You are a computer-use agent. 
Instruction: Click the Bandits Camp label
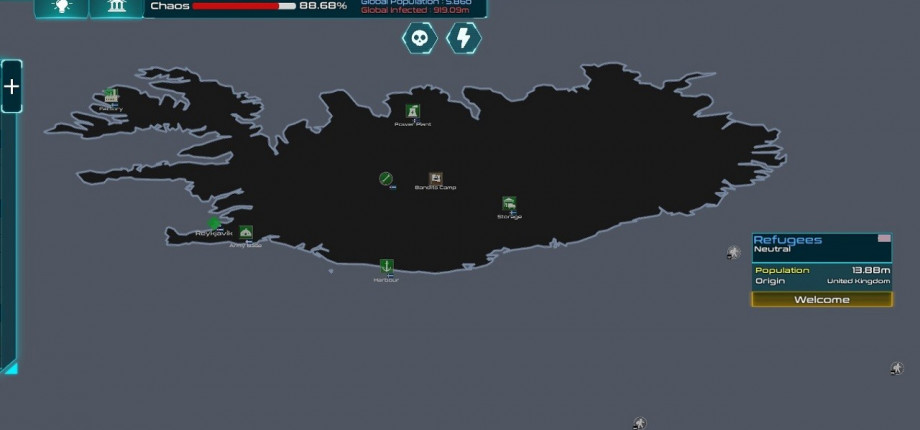435,188
